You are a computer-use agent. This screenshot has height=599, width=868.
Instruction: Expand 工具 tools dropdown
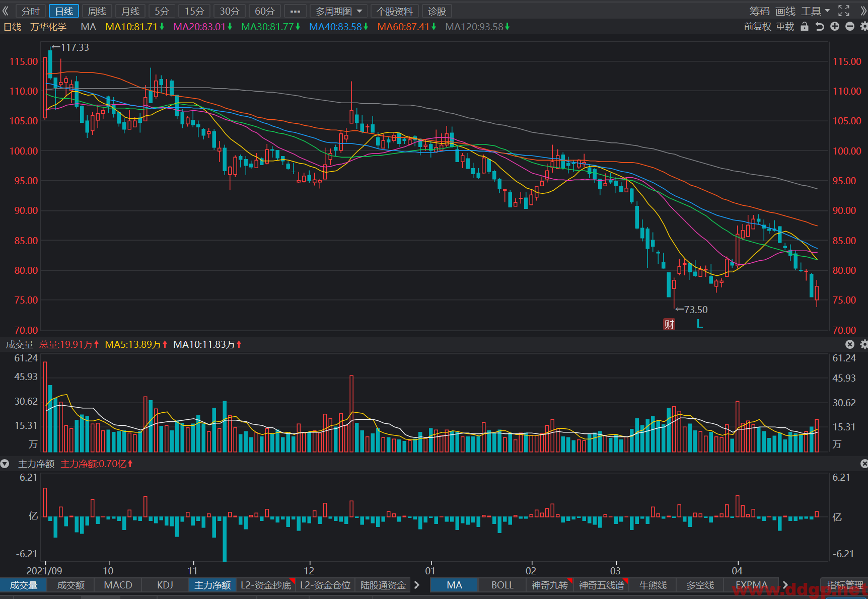816,11
